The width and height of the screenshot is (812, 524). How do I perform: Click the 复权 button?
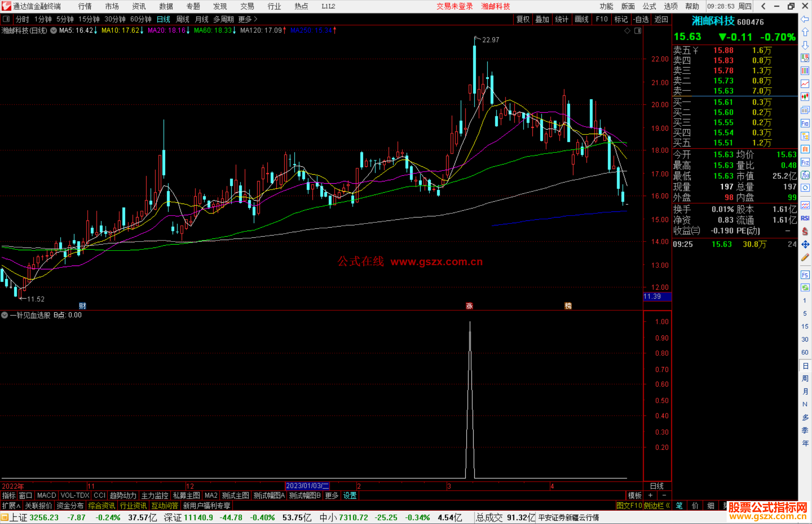pyautogui.click(x=523, y=19)
